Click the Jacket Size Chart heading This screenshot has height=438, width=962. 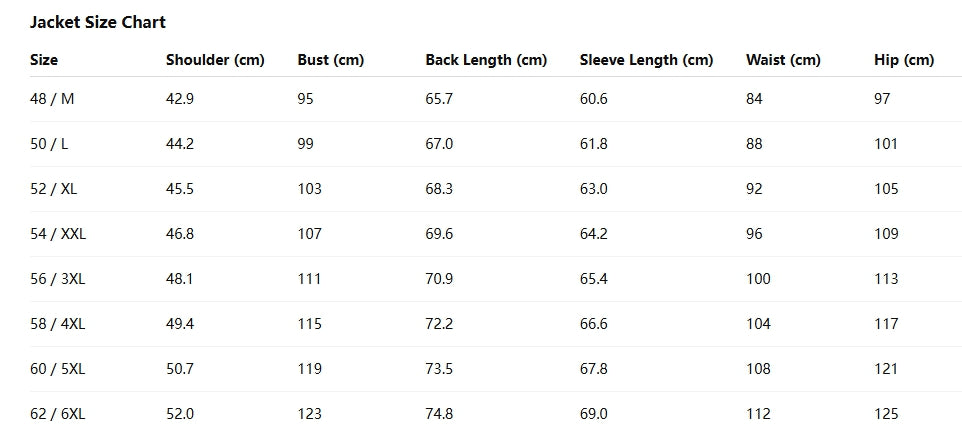pos(98,22)
